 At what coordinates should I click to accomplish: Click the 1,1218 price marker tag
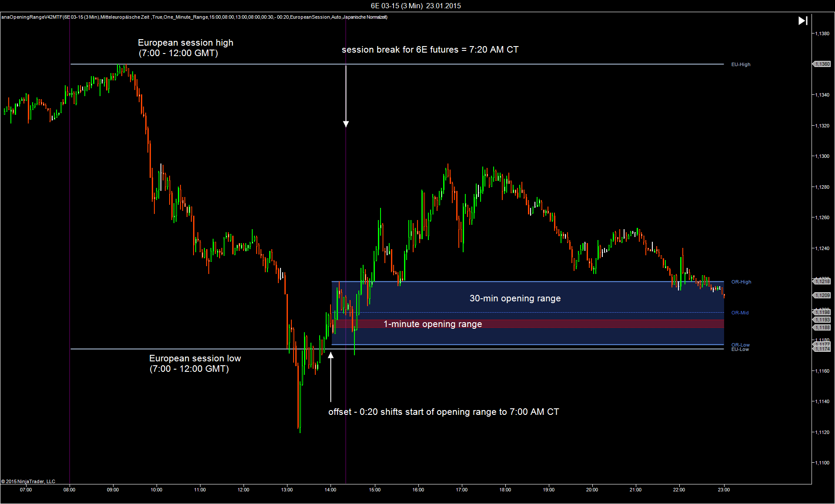(822, 281)
